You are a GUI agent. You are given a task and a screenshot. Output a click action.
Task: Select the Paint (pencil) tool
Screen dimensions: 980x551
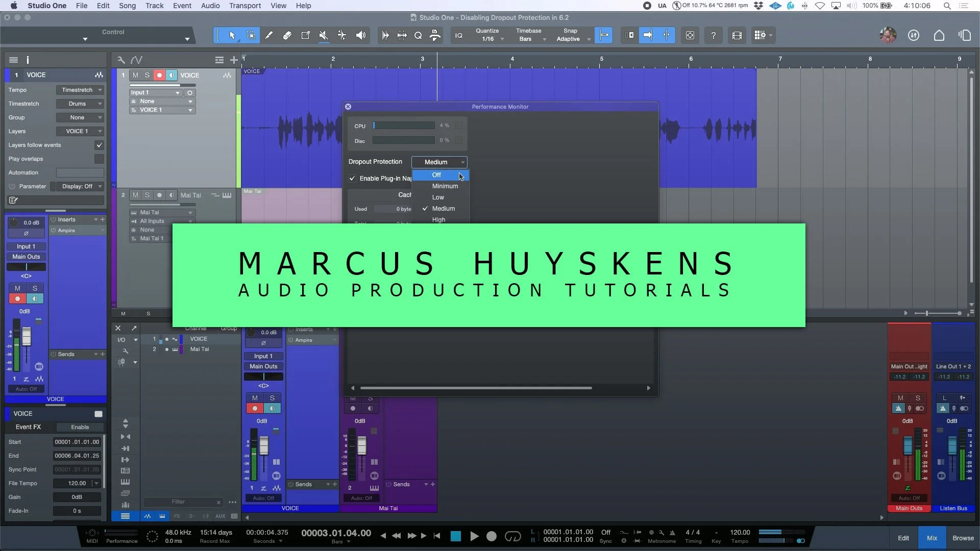point(268,35)
